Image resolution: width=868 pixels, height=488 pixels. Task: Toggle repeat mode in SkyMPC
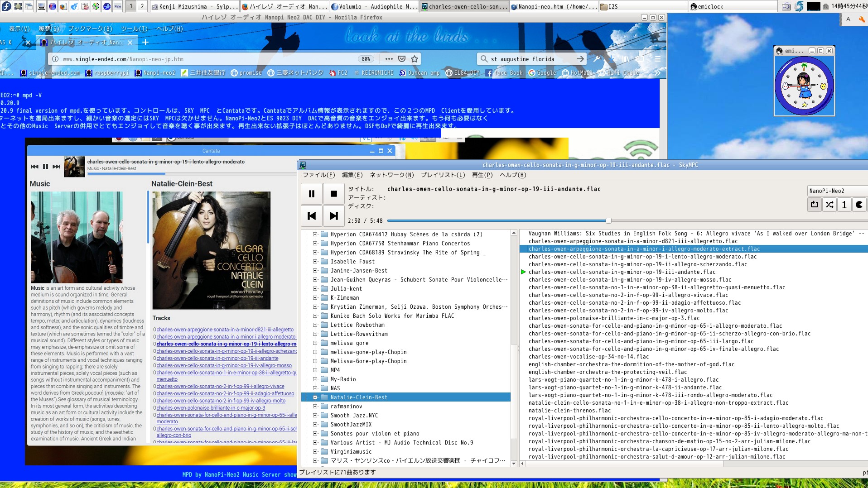click(814, 205)
